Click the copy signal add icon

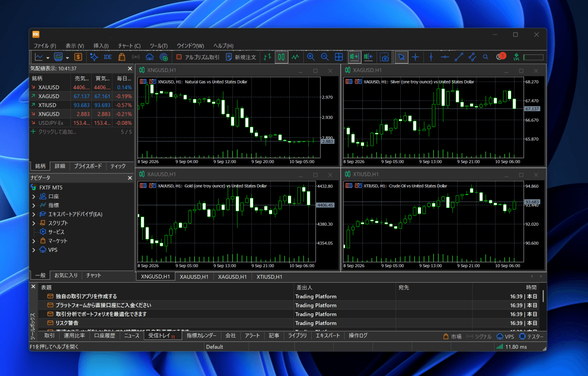coord(163,57)
